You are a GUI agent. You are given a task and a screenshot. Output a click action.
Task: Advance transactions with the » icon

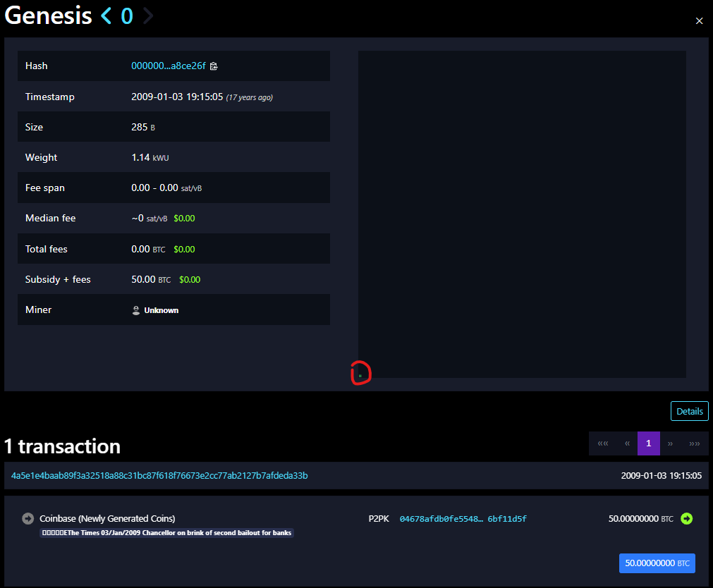tap(671, 443)
